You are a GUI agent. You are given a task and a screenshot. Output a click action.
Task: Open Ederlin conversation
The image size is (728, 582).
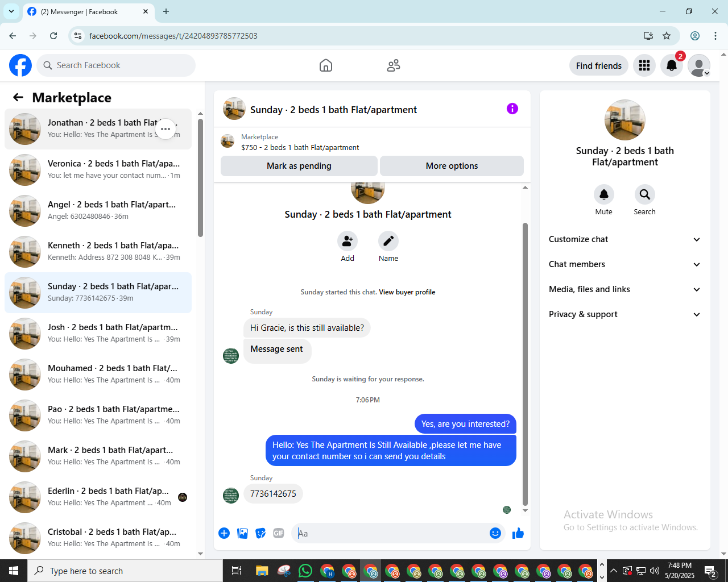pos(98,497)
